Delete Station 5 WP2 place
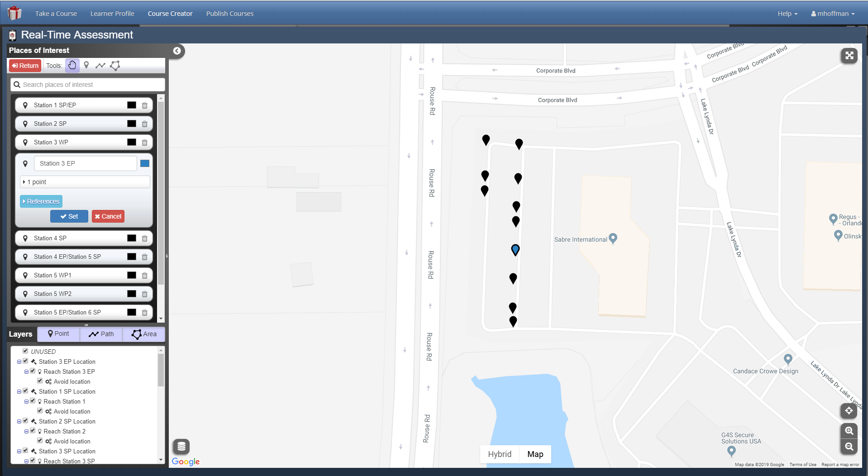 (x=145, y=294)
